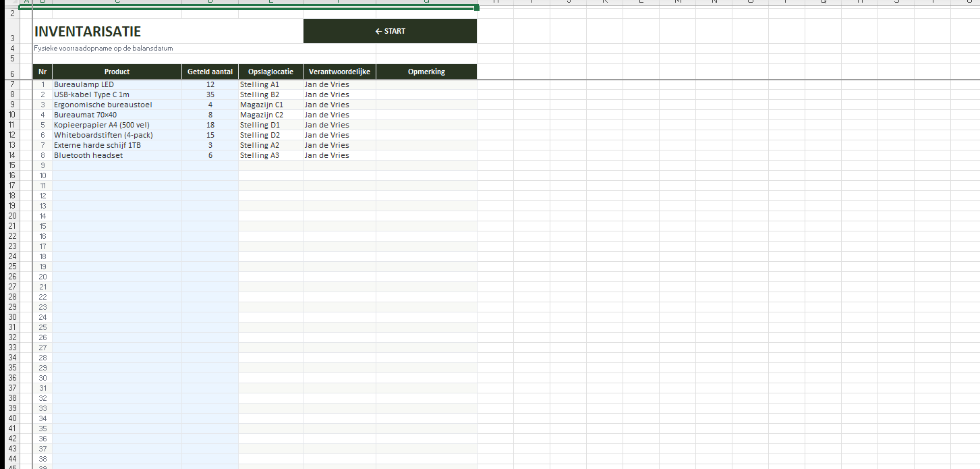The width and height of the screenshot is (980, 469).
Task: Click the Product column header cell
Action: coord(117,72)
